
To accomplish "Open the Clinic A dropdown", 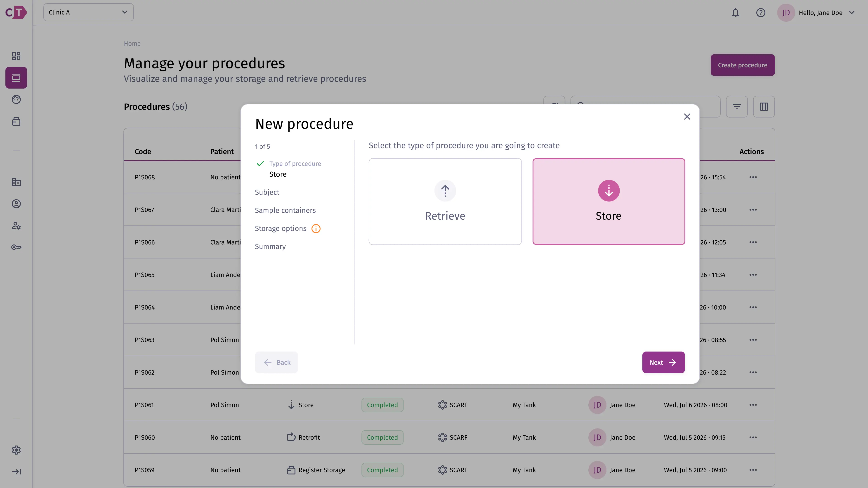I will (x=88, y=12).
